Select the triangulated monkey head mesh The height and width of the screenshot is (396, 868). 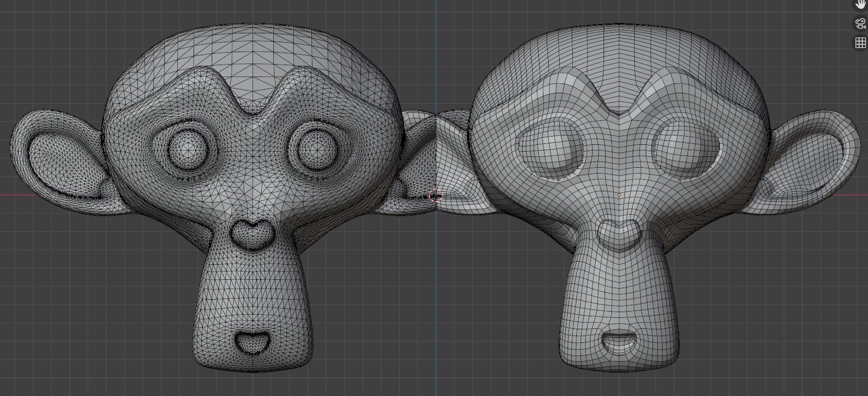coord(253,198)
